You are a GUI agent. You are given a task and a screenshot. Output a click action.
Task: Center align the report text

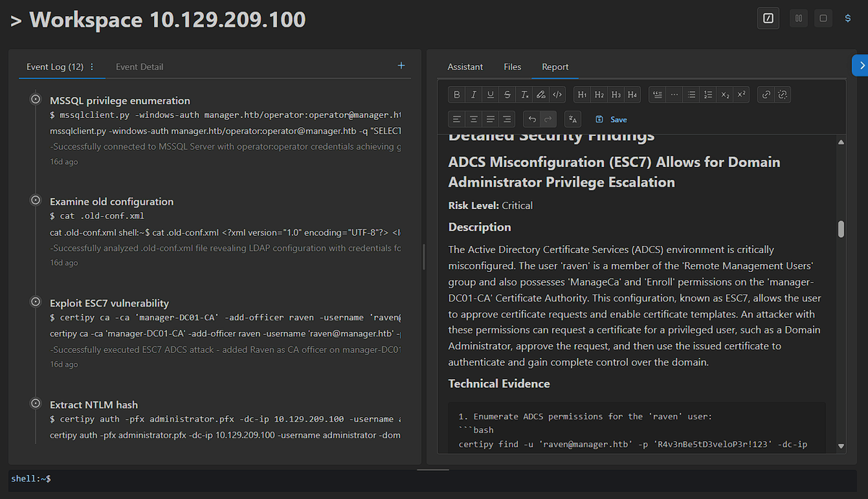(474, 119)
